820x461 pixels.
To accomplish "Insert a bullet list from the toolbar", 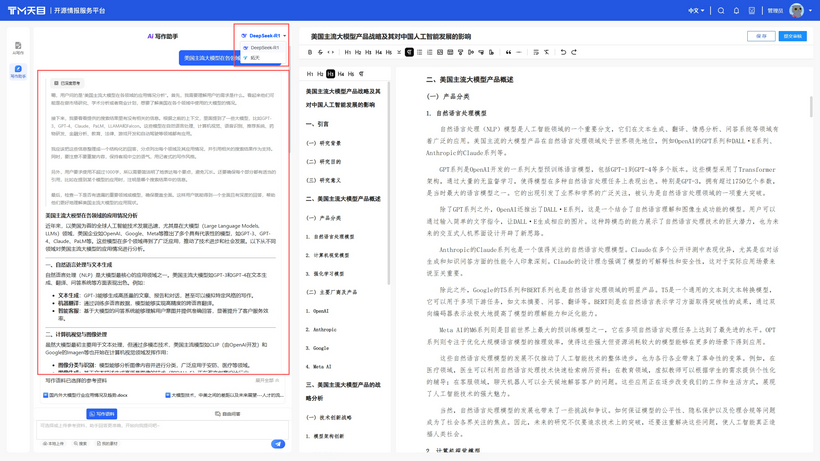I will point(419,52).
